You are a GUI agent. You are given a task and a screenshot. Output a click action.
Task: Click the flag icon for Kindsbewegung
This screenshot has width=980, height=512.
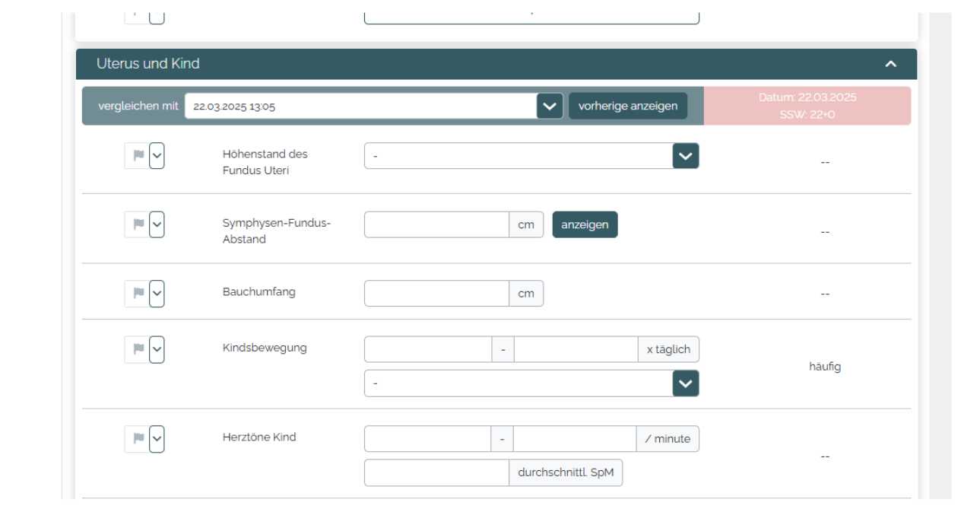click(x=138, y=349)
